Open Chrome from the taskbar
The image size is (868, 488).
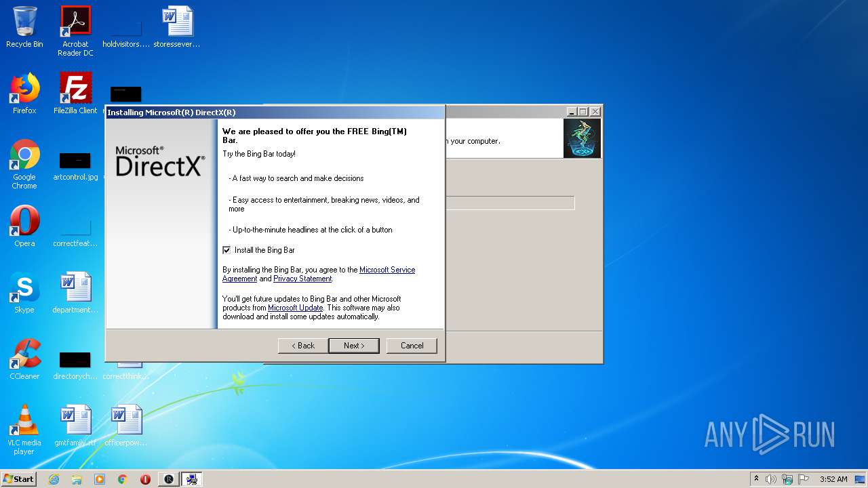[123, 479]
